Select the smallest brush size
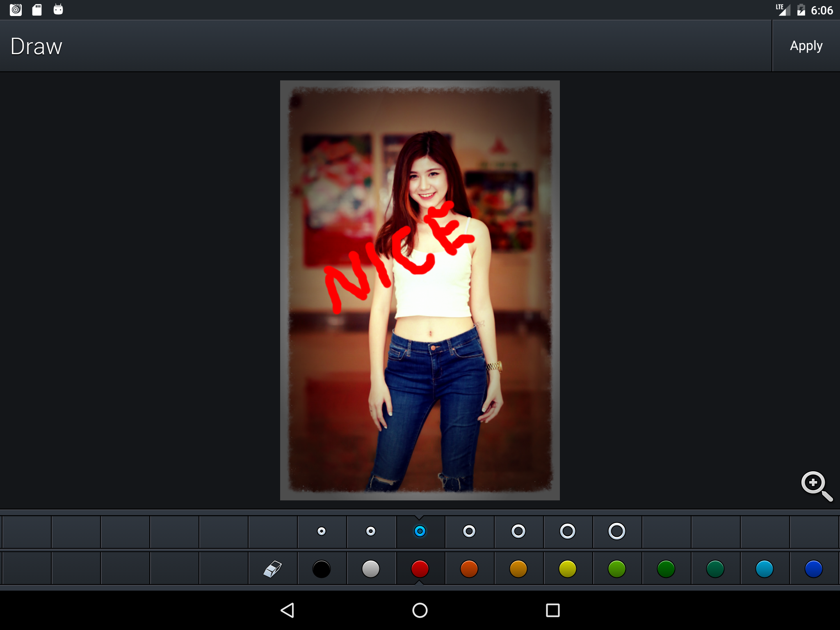Viewport: 840px width, 630px height. pyautogui.click(x=322, y=531)
